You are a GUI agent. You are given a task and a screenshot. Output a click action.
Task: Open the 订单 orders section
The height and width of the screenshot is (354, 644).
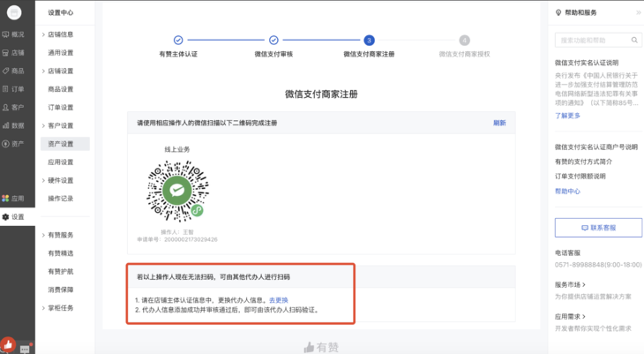(x=13, y=89)
